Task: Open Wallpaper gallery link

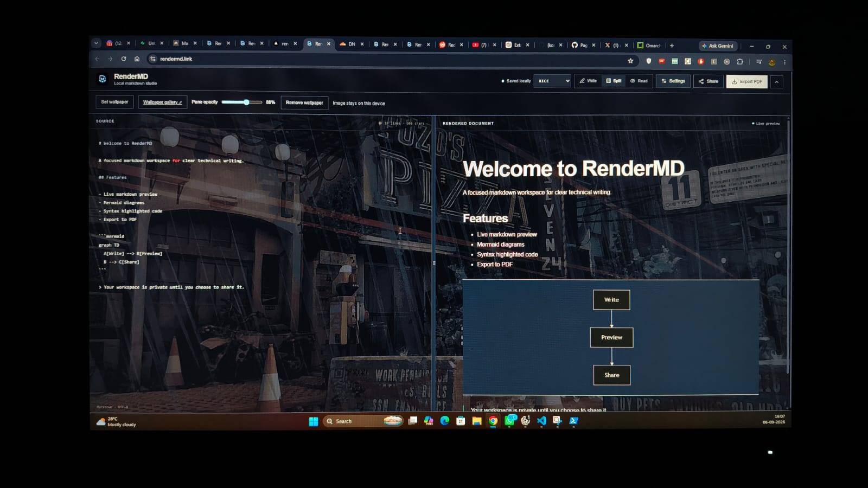Action: pyautogui.click(x=162, y=102)
